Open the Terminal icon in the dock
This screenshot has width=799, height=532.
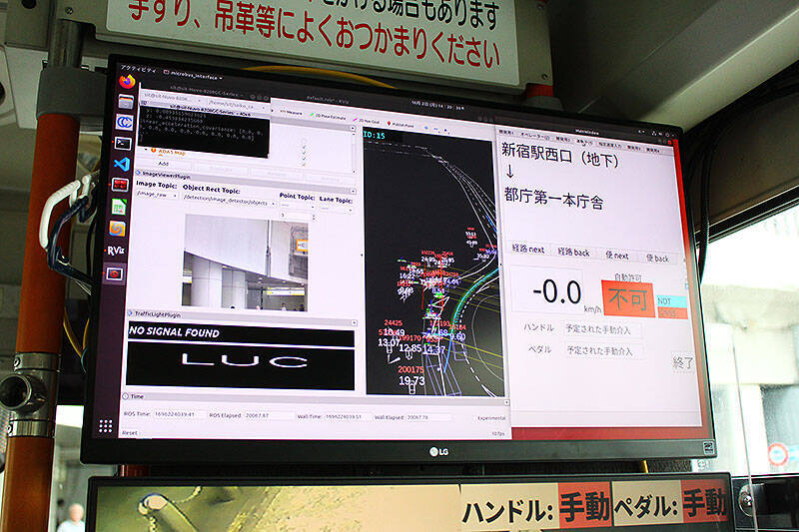click(123, 143)
